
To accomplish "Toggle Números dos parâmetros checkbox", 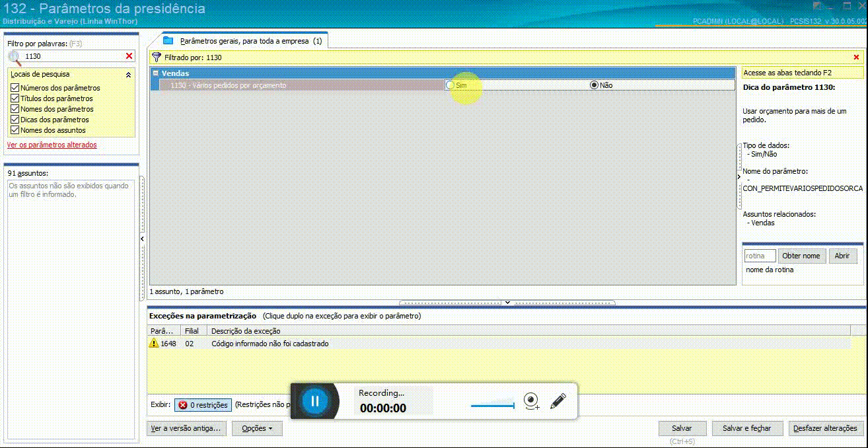I will click(x=15, y=88).
